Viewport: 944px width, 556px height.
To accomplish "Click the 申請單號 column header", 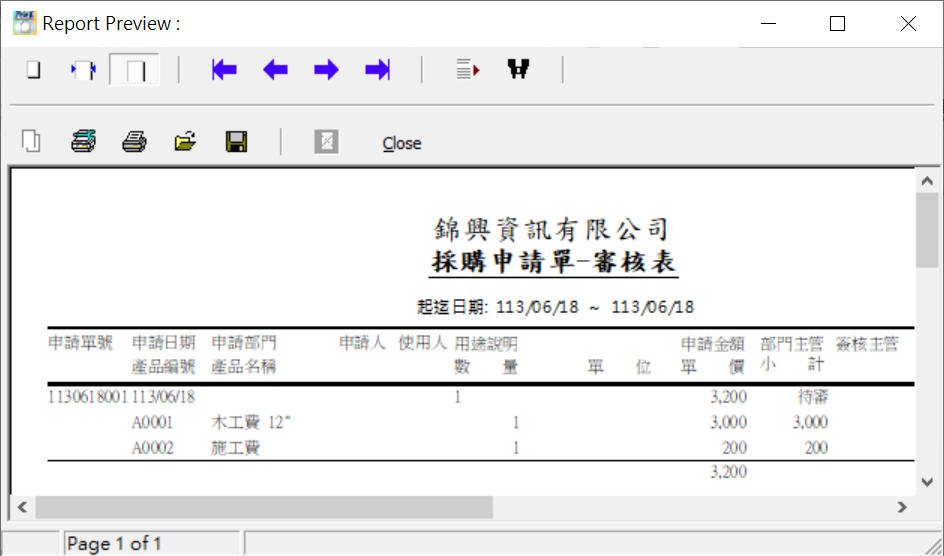I will [x=80, y=343].
